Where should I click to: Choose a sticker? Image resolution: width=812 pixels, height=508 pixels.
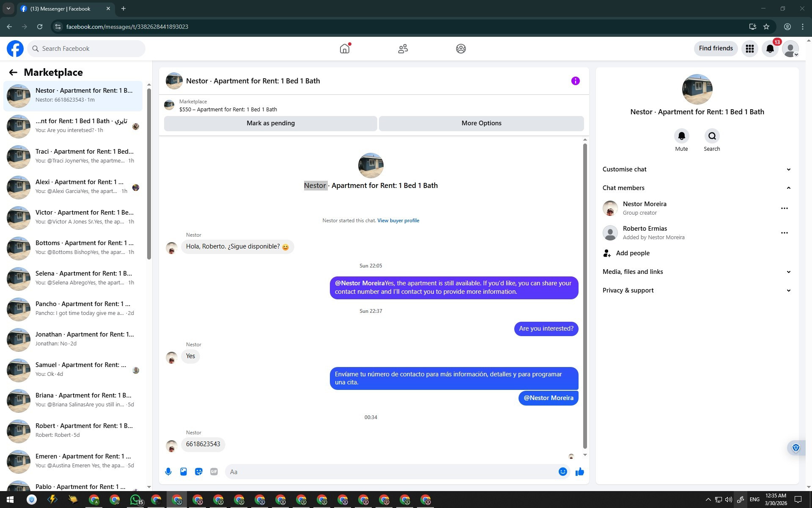click(x=199, y=472)
